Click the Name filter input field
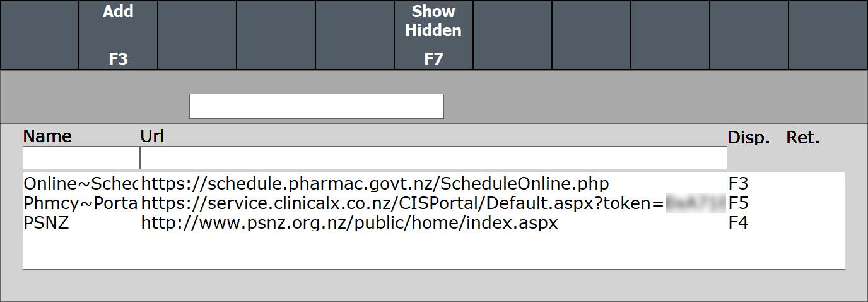 81,158
